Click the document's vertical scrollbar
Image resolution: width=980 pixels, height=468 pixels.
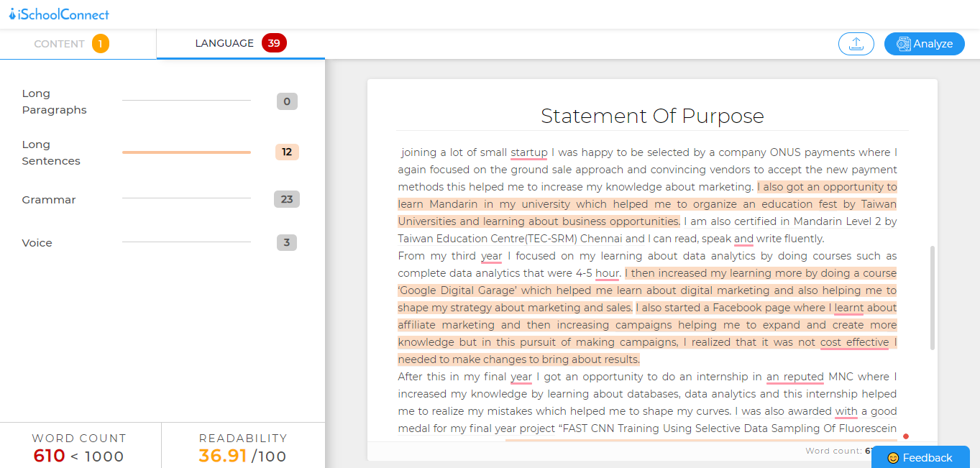tap(933, 298)
